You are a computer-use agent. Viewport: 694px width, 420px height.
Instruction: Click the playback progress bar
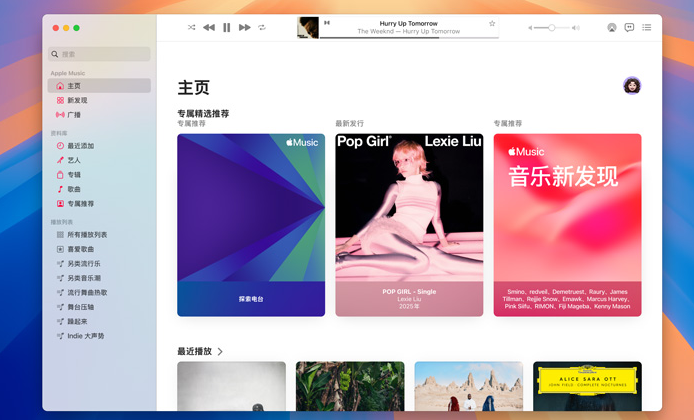[409, 38]
